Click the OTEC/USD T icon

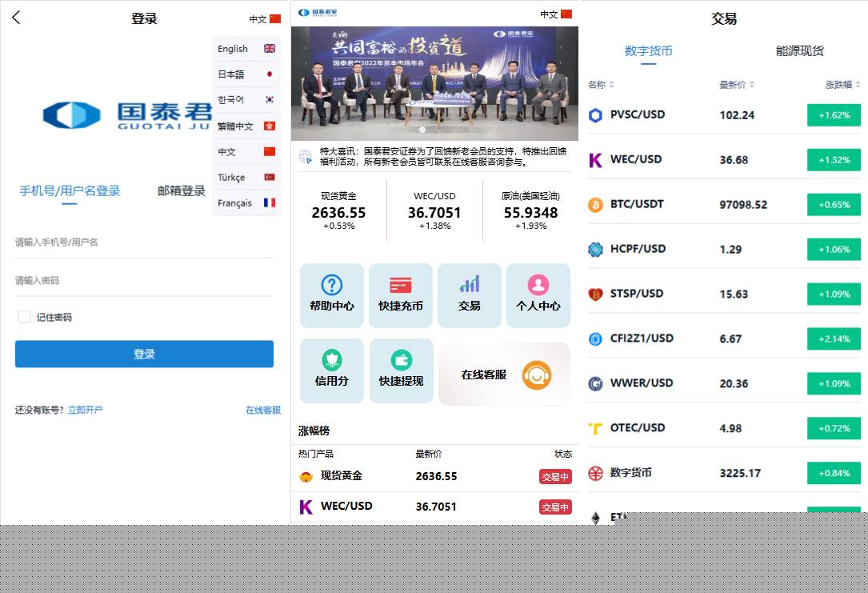coord(595,429)
